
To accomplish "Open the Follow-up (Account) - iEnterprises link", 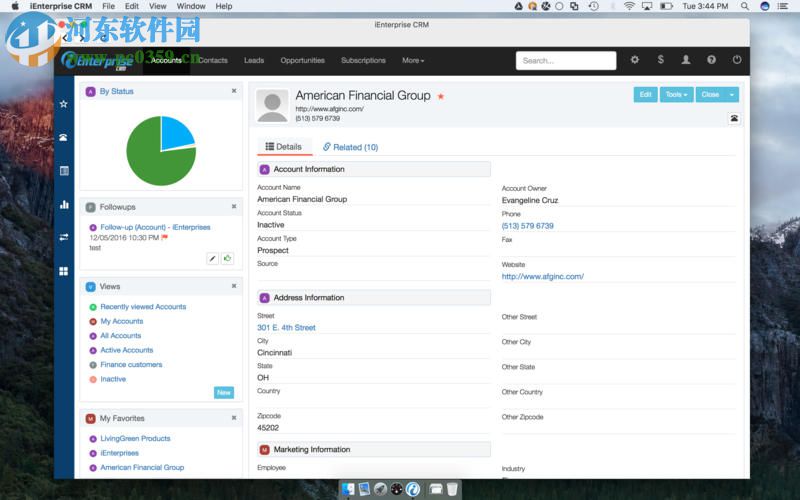I will 155,227.
